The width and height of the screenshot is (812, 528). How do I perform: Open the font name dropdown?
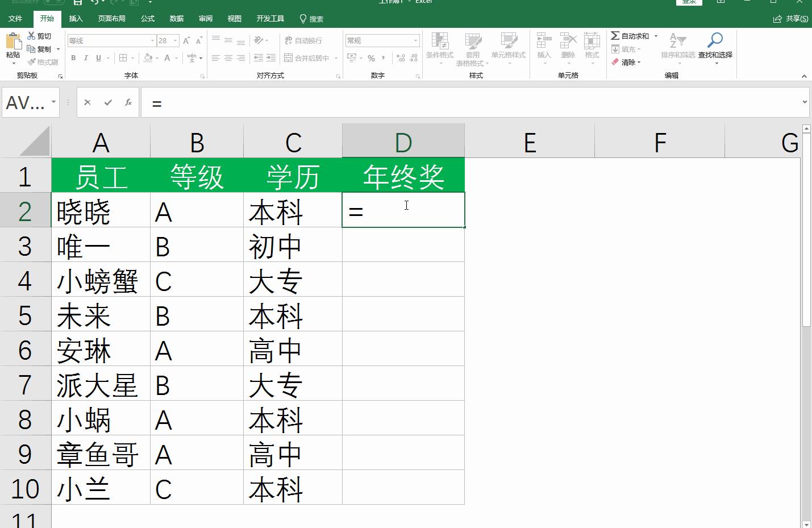152,40
